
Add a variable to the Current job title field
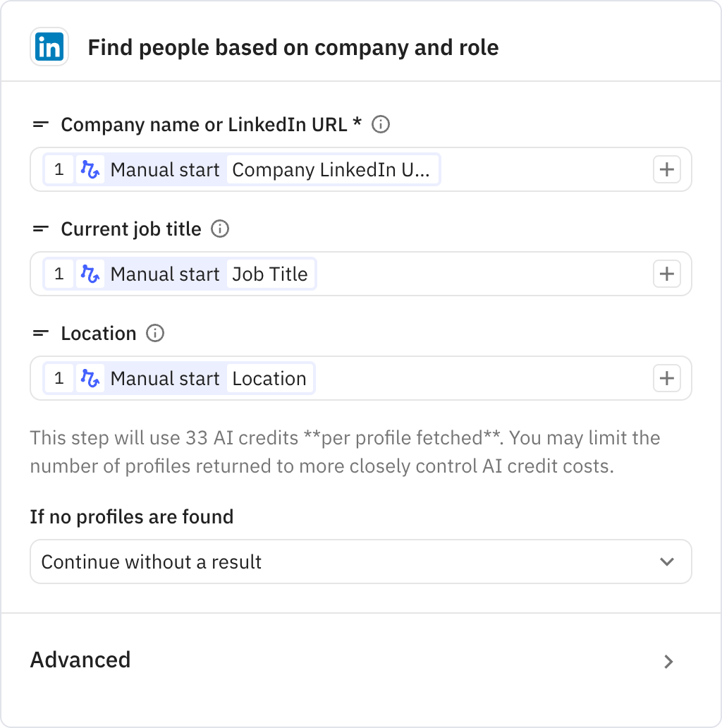point(666,274)
